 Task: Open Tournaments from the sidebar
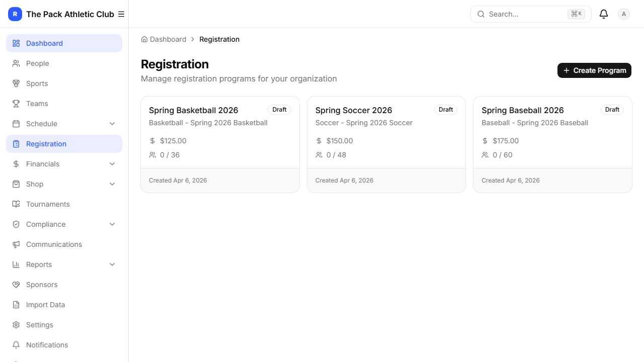tap(64, 204)
